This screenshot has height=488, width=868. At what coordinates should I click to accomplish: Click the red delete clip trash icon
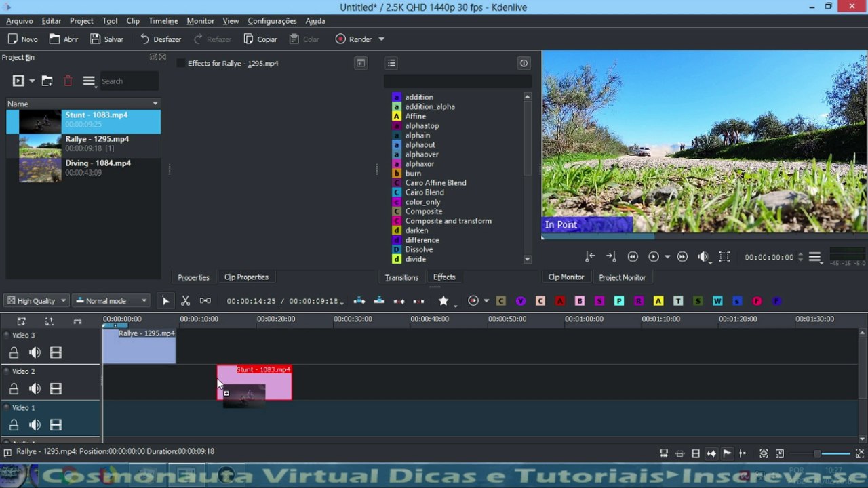click(x=68, y=81)
